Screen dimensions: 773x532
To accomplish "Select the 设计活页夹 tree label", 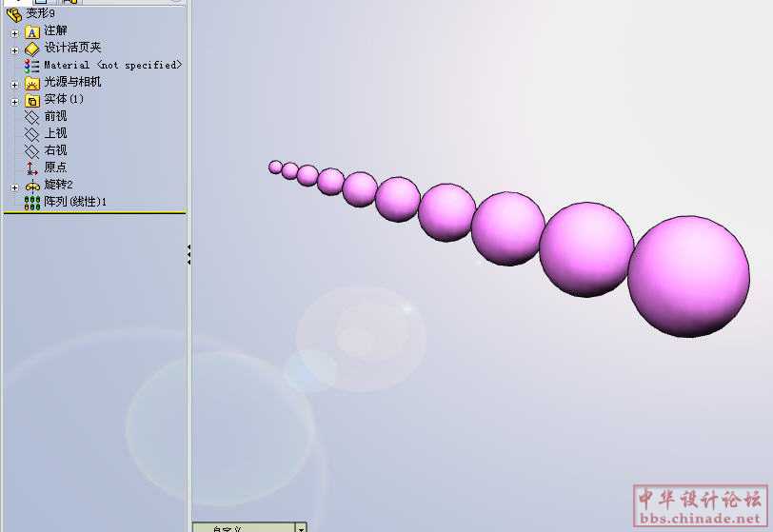I will 72,48.
